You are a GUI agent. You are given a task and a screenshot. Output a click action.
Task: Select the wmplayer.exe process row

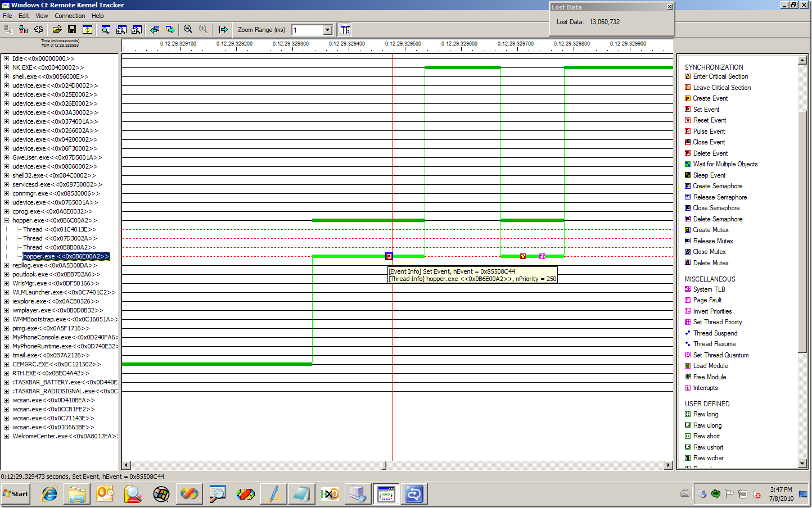tap(57, 310)
